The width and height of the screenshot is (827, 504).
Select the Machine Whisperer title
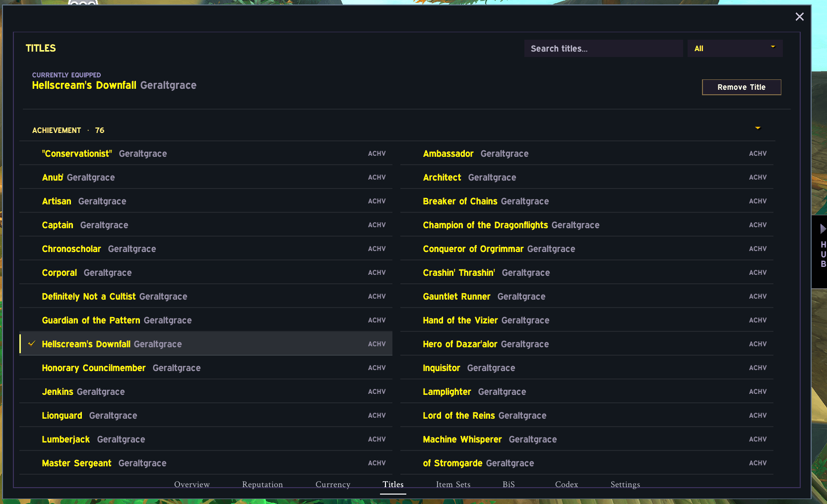[587, 439]
